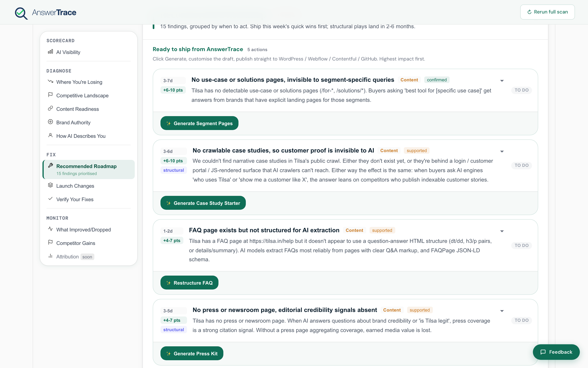This screenshot has height=368, width=588.
Task: Expand the FAQ page AI extraction finding
Action: point(502,231)
